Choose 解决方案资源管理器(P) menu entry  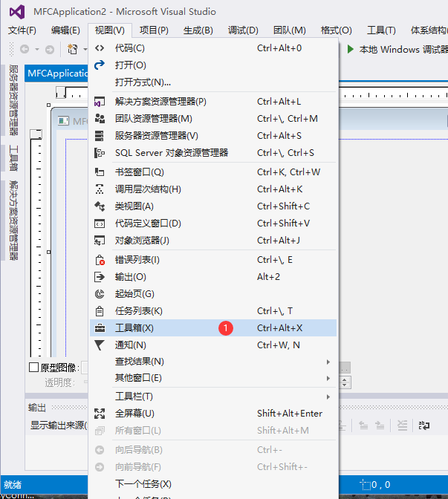(213, 102)
